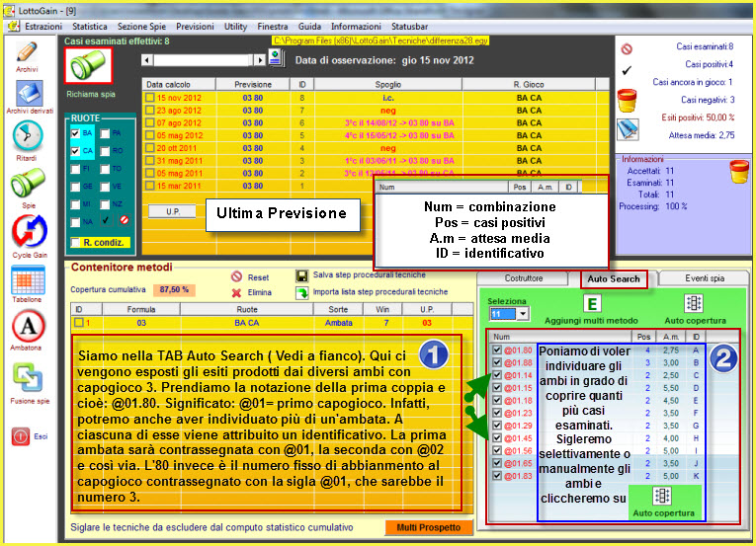
Task: Open the Previsioni menu
Action: coord(195,27)
